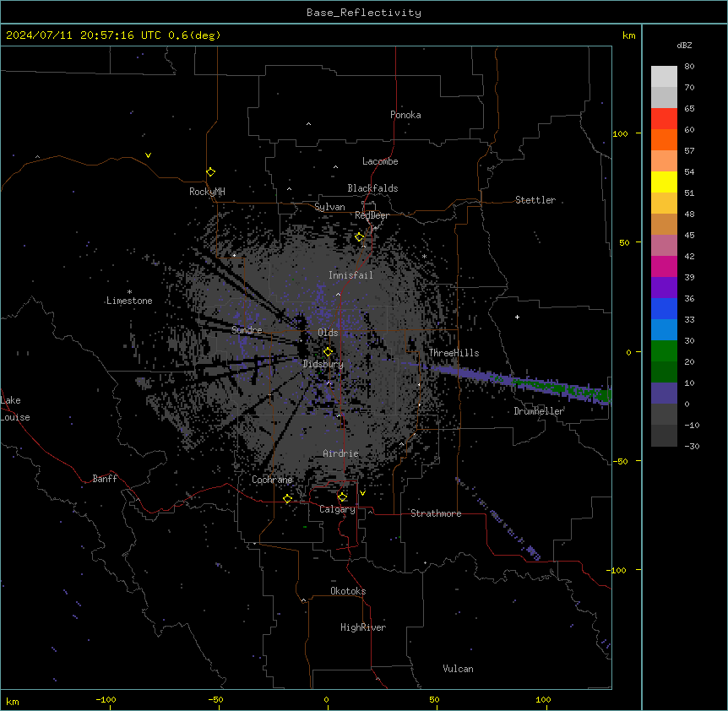Click the ThreeHills label
This screenshot has height=711, width=728.
tap(454, 353)
